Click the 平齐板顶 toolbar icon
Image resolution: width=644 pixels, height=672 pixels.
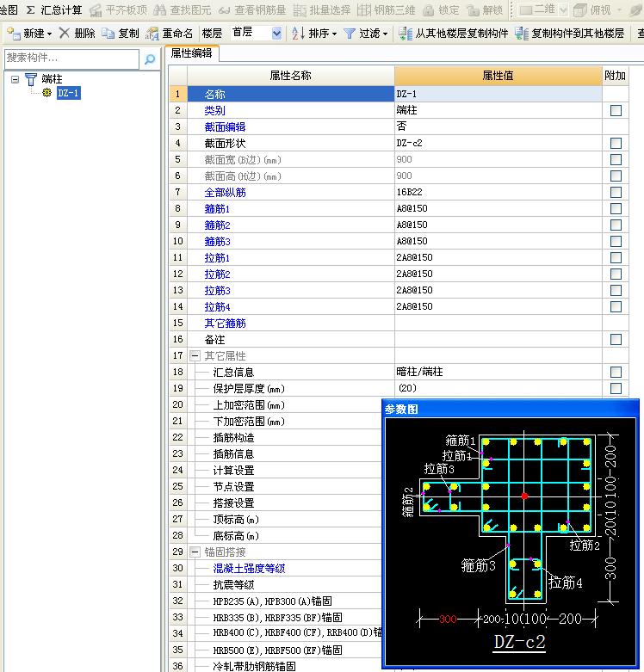pos(96,10)
